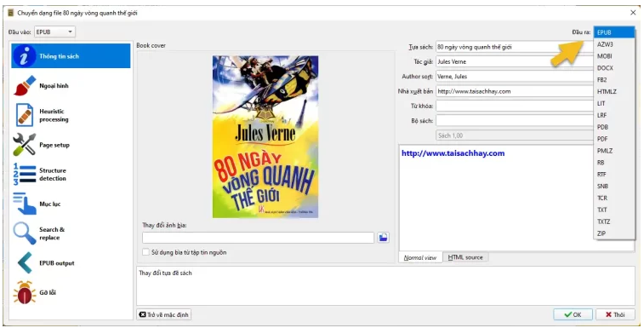644x328 pixels.
Task: Click the Trở về mặc định button
Action: [164, 314]
